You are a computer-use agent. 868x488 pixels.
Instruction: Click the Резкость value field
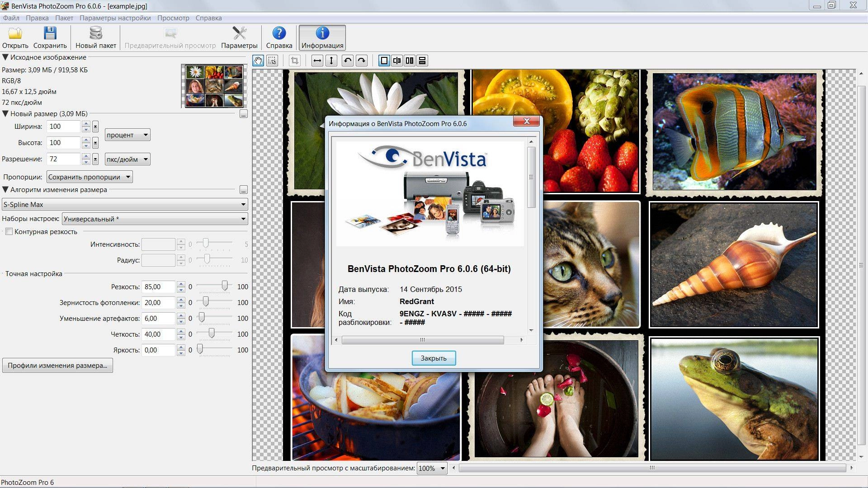click(158, 287)
